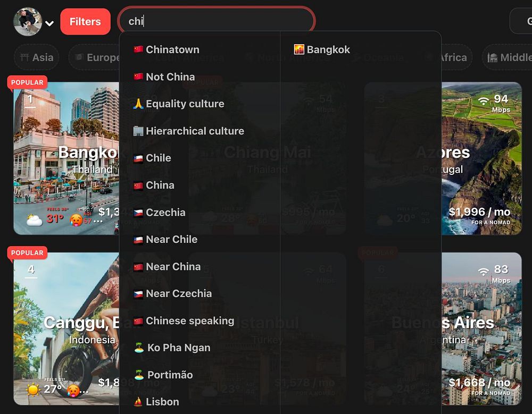Click the wifi icon on Azores card
The width and height of the screenshot is (532, 414).
click(484, 100)
